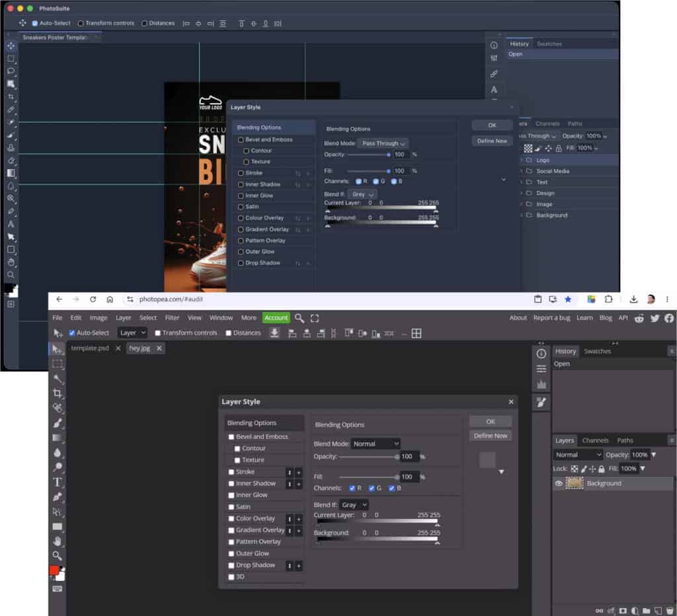Select the Type tool in PhotoSuite toolbar
677x616 pixels.
click(11, 224)
